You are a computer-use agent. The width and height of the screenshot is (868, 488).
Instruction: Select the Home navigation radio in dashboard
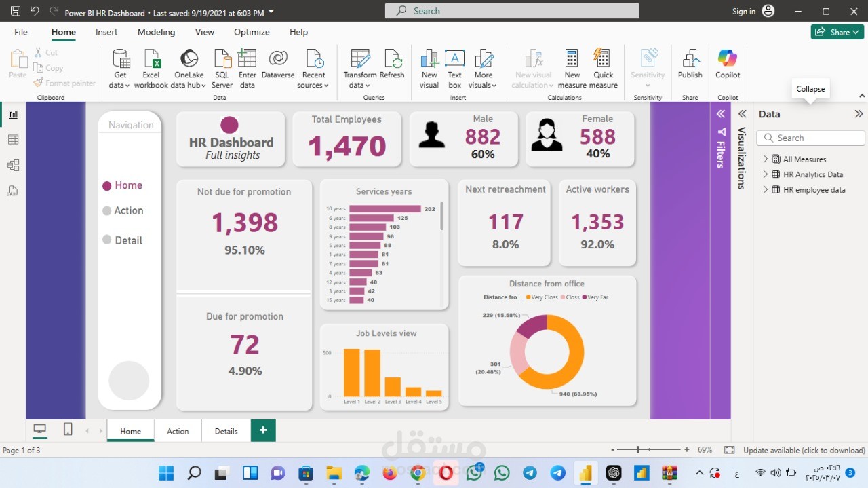[x=106, y=186]
